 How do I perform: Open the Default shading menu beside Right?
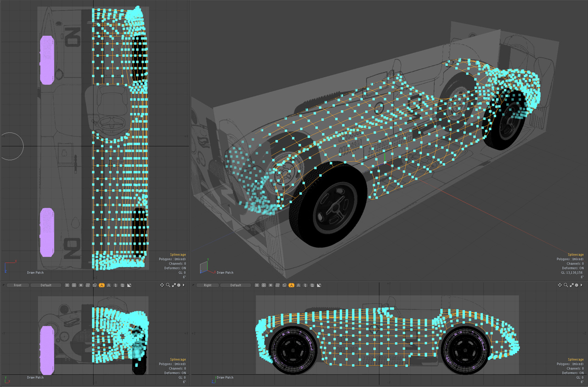coord(236,285)
